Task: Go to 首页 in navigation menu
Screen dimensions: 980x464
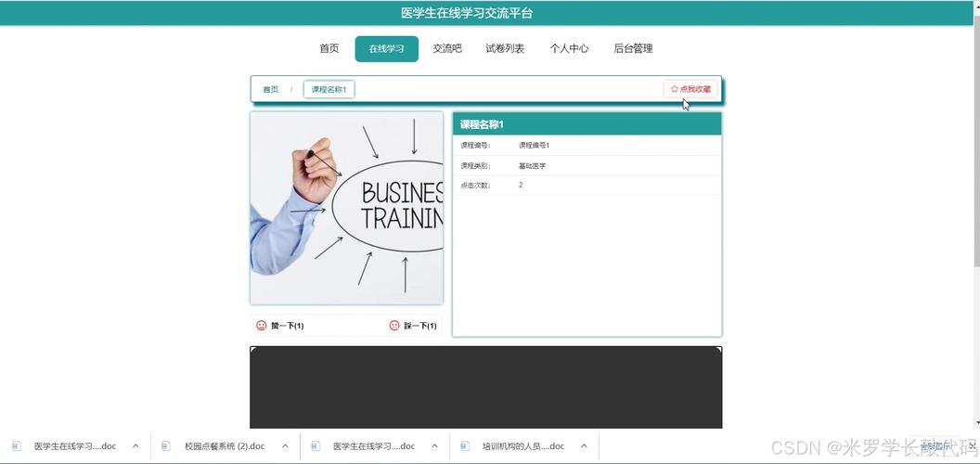Action: point(329,49)
